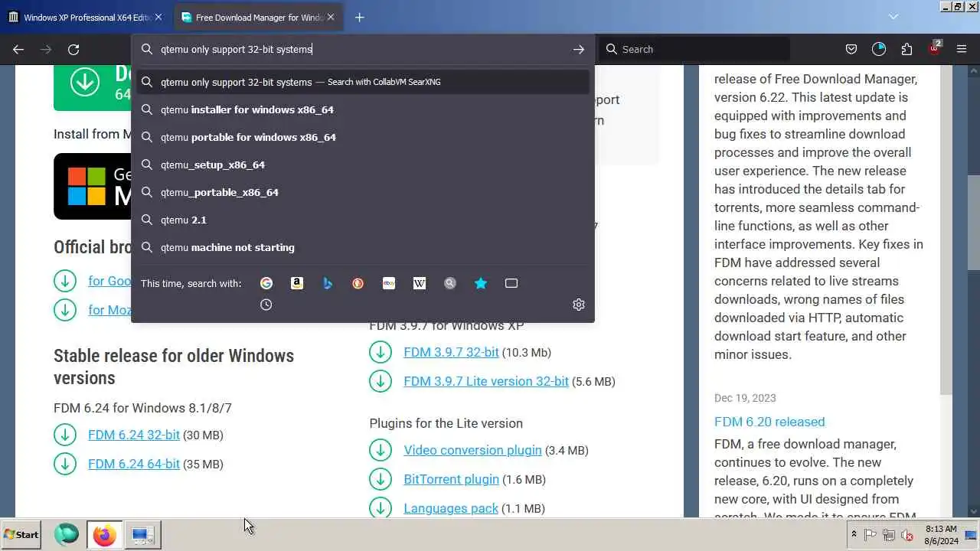The width and height of the screenshot is (980, 551).
Task: Close the Windows XP Professional X64 tab
Action: tap(158, 17)
